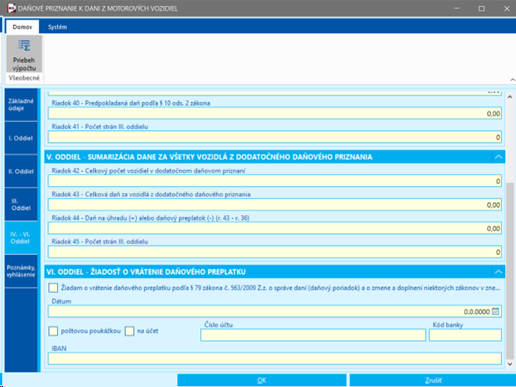This screenshot has width=516, height=387.
Task: Open Priebeh výpočtu calculation tool
Action: 24,54
